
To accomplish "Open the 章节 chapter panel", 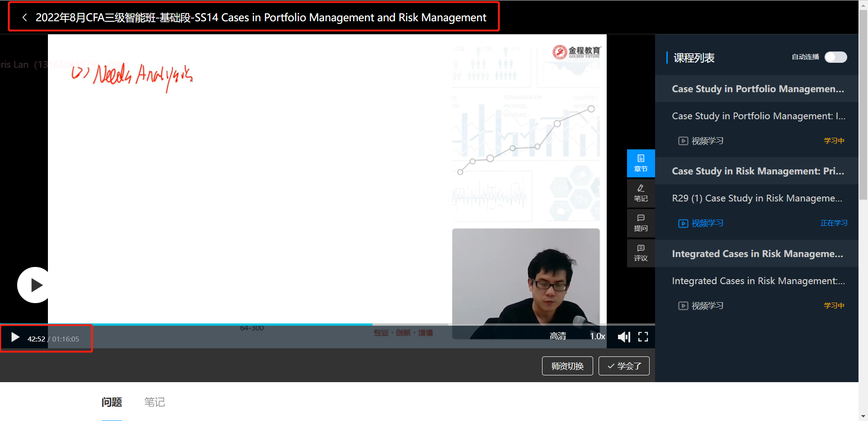I will (x=641, y=164).
